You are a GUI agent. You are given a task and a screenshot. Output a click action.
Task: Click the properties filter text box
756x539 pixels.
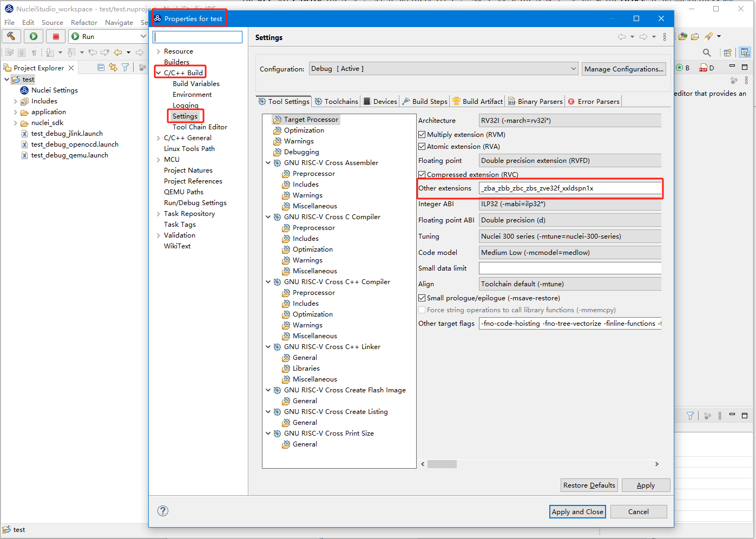pos(198,37)
